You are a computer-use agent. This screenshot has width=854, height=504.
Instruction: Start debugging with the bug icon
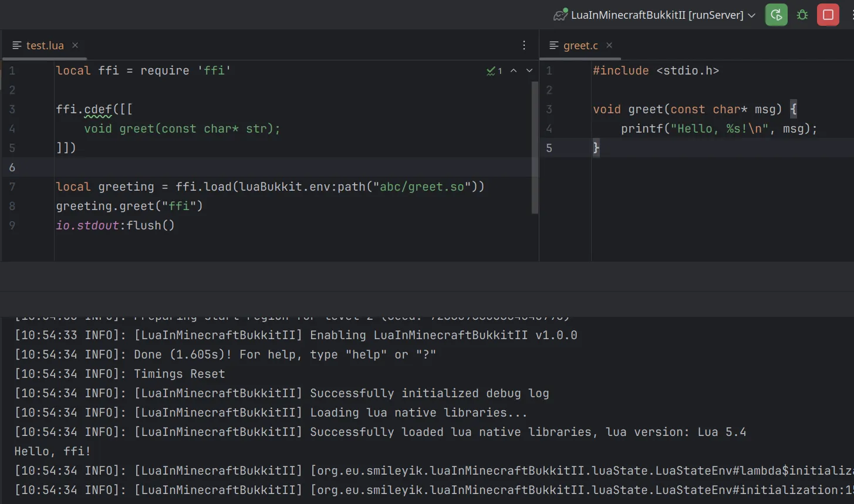point(802,15)
